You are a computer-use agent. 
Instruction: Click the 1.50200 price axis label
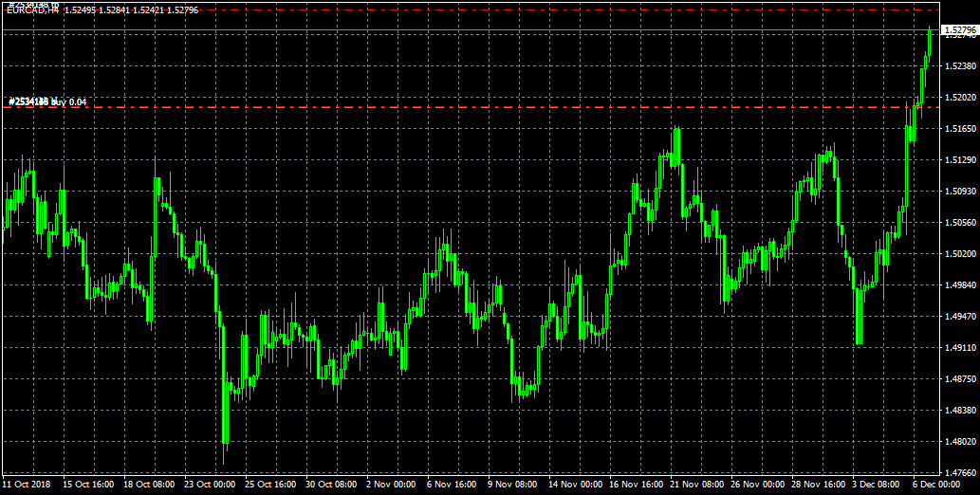click(x=961, y=253)
